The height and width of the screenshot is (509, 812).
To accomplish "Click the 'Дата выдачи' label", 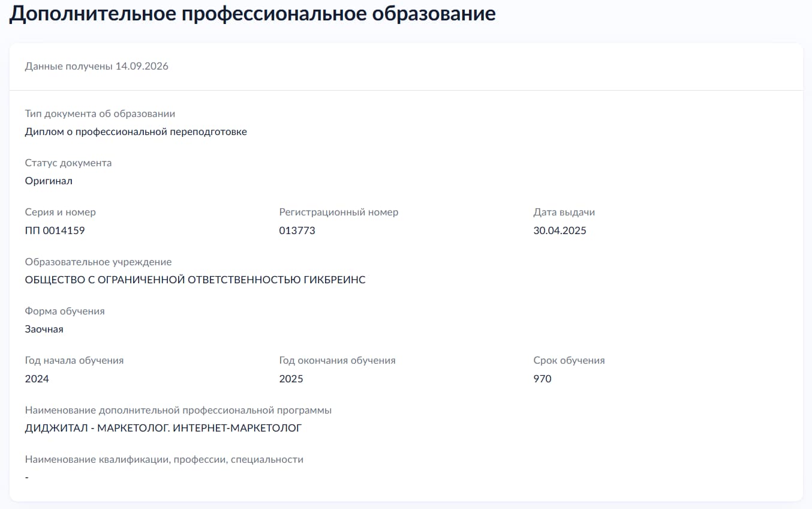I will point(564,212).
